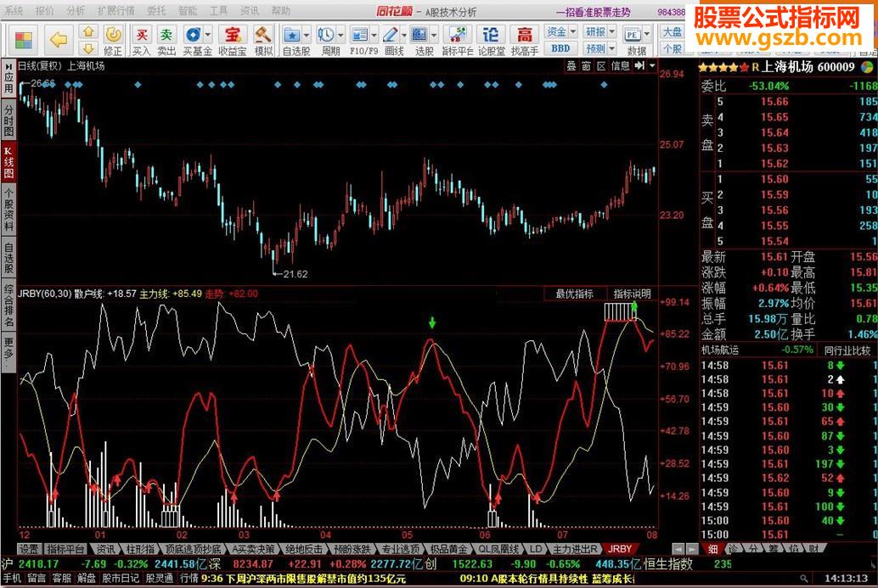Click 同行业比较 link
The image size is (878, 588).
click(847, 350)
